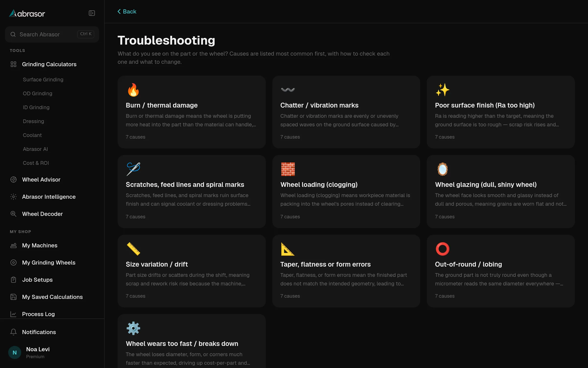Image resolution: width=588 pixels, height=368 pixels.
Task: Open Surface Grinding calculator
Action: (x=43, y=79)
